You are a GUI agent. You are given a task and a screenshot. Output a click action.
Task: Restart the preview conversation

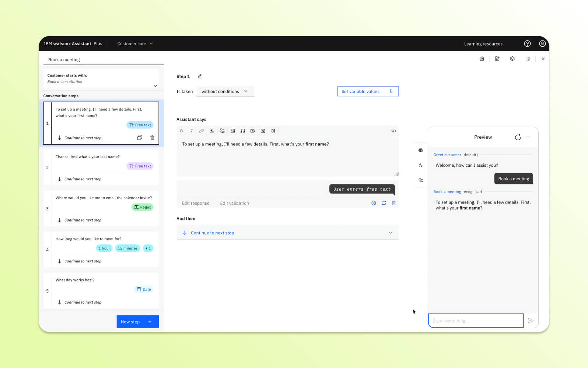coord(518,137)
